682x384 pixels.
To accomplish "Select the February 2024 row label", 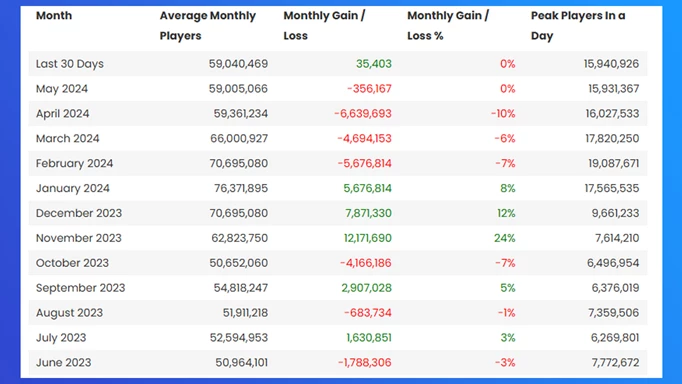I will (x=74, y=164).
